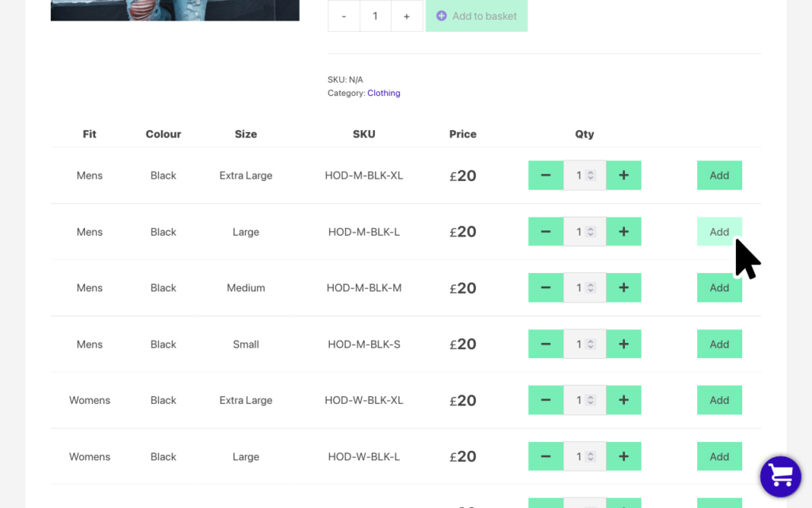812x508 pixels.
Task: Decrease quantity for HOD-M-BLK-L
Action: pyautogui.click(x=546, y=232)
